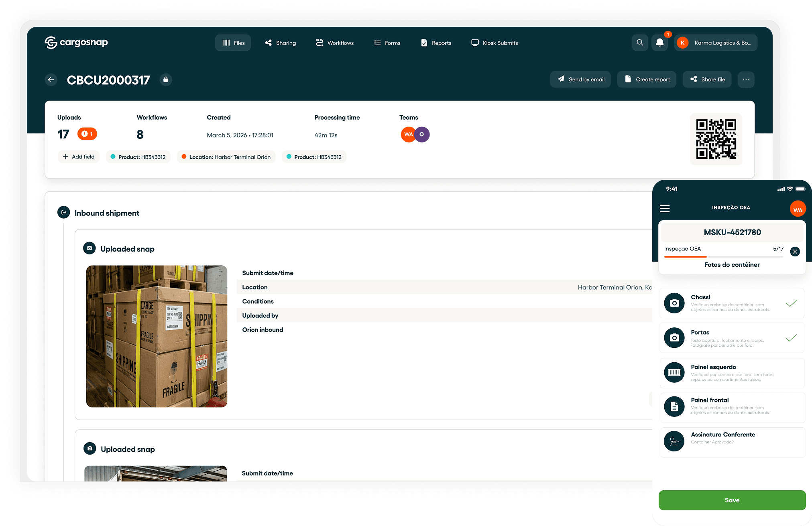Image resolution: width=812 pixels, height=526 pixels.
Task: Toggle the lock icon next to CBCU2000317
Action: coord(166,79)
